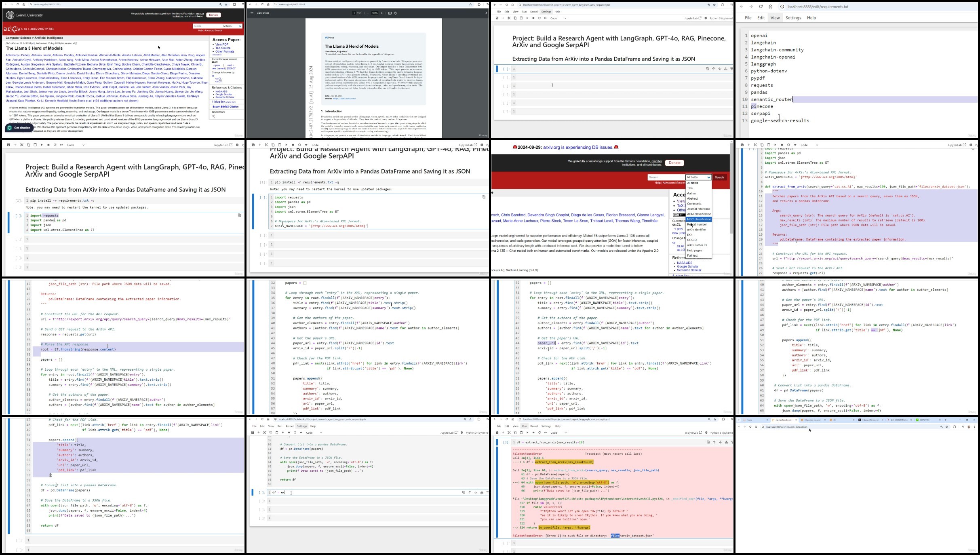Open the 'All fields' dropdown on the Llama 3 page
Image resolution: width=980 pixels, height=555 pixels.
[x=232, y=26]
